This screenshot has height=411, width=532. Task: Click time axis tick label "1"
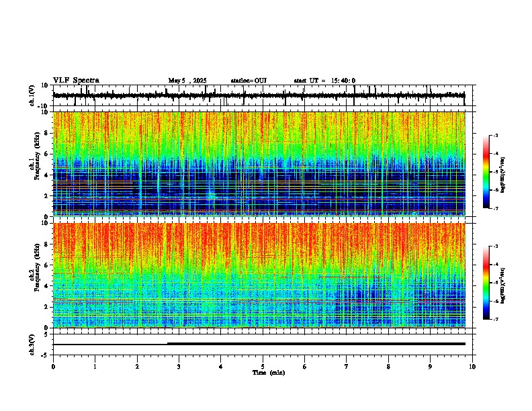(x=95, y=367)
